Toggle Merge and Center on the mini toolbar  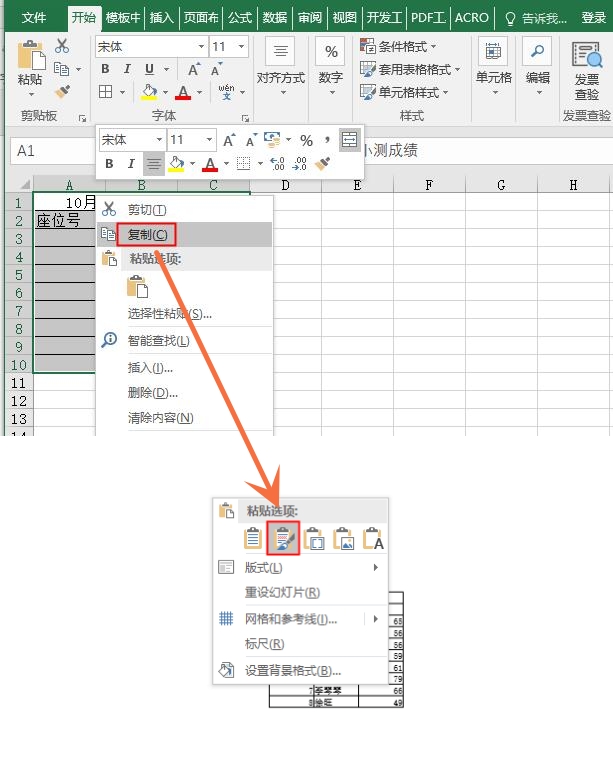pos(349,140)
